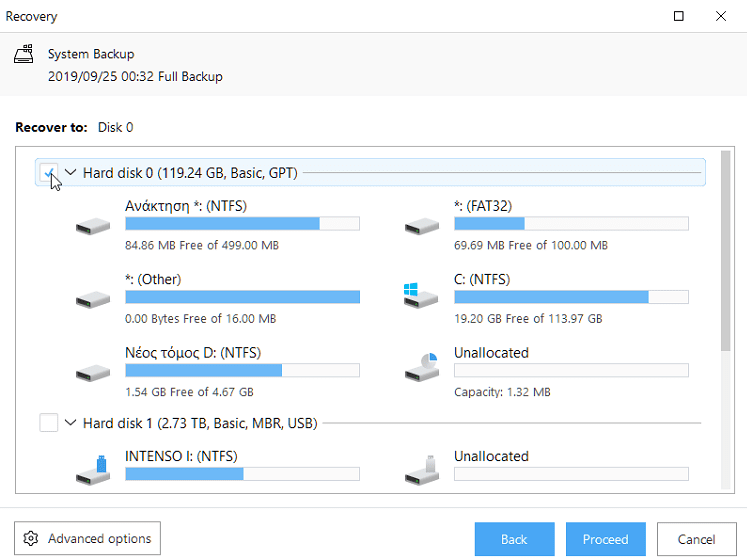Select the FAT32 partition drive icon
Image resolution: width=750 pixels, height=559 pixels.
click(x=421, y=226)
